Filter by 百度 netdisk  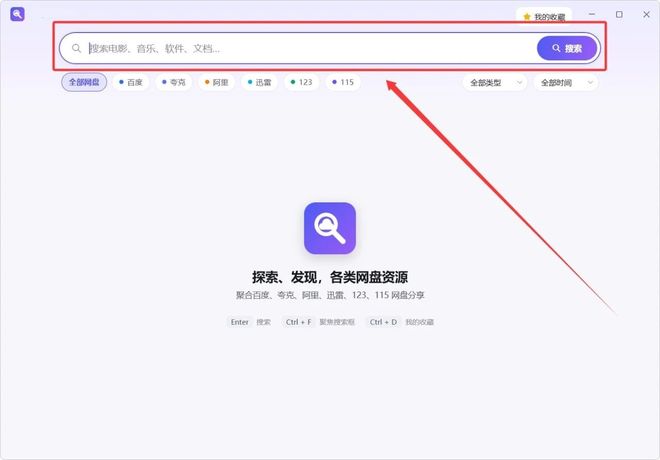click(x=131, y=82)
